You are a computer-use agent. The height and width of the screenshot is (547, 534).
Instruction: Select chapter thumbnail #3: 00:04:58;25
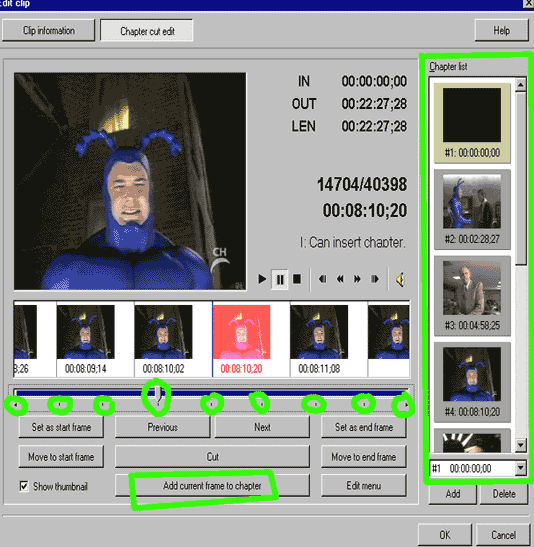click(x=472, y=296)
